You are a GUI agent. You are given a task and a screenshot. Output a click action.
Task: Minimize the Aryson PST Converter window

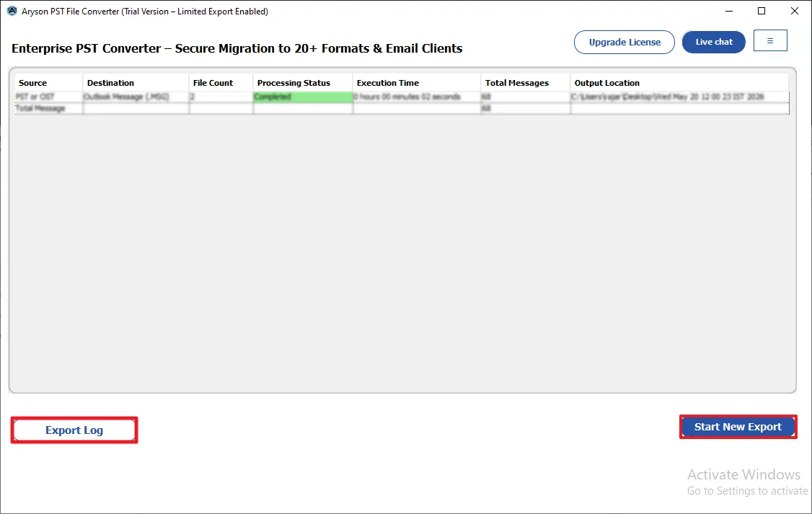[x=728, y=11]
